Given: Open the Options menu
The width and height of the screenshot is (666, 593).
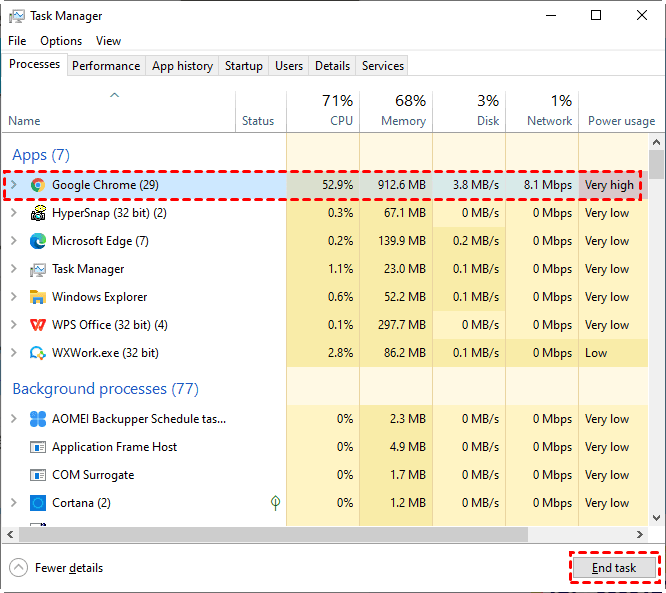Looking at the screenshot, I should tap(61, 41).
